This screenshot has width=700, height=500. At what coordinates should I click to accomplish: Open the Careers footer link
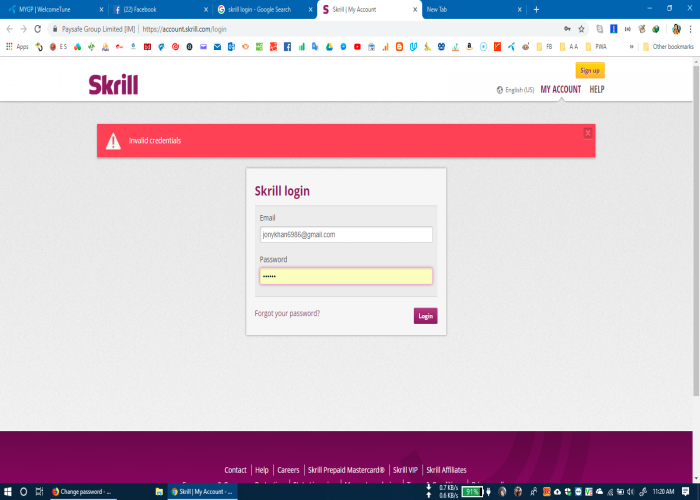288,470
